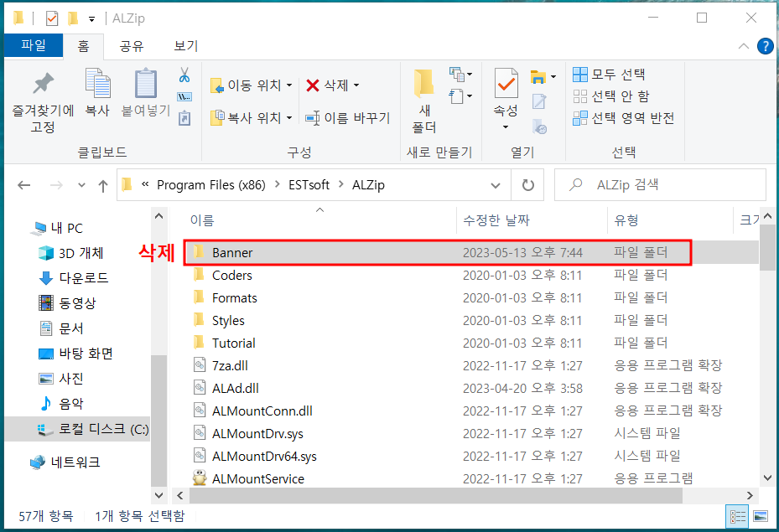Open 동영상 in navigation pane
779x532 pixels.
[67, 303]
